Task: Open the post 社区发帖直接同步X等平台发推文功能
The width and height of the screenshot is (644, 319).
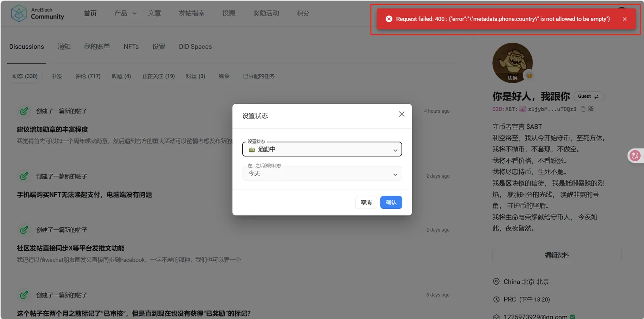Action: [70, 248]
